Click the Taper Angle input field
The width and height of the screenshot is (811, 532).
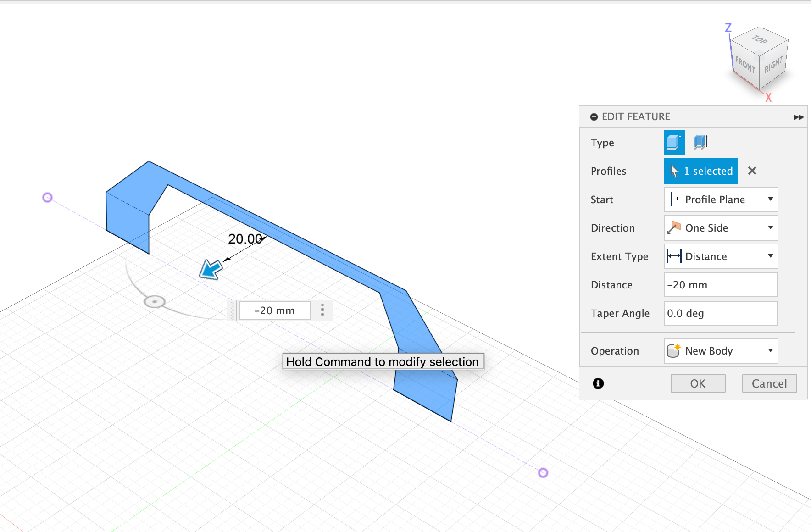click(721, 313)
